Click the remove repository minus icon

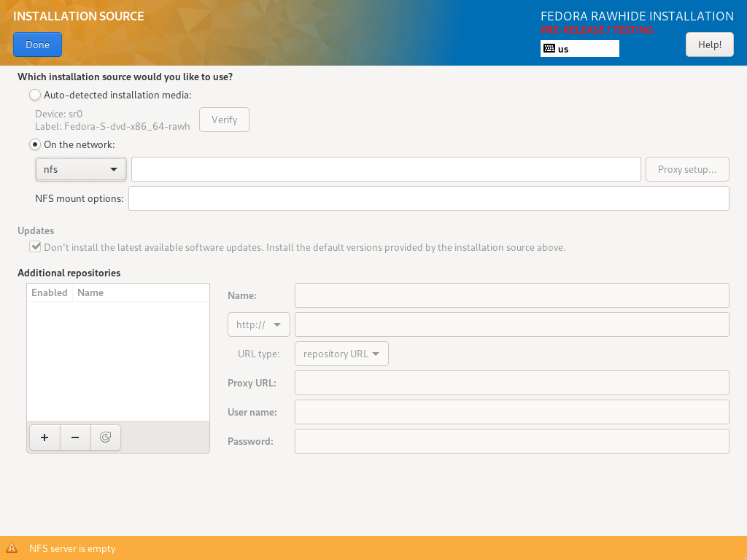click(x=75, y=437)
